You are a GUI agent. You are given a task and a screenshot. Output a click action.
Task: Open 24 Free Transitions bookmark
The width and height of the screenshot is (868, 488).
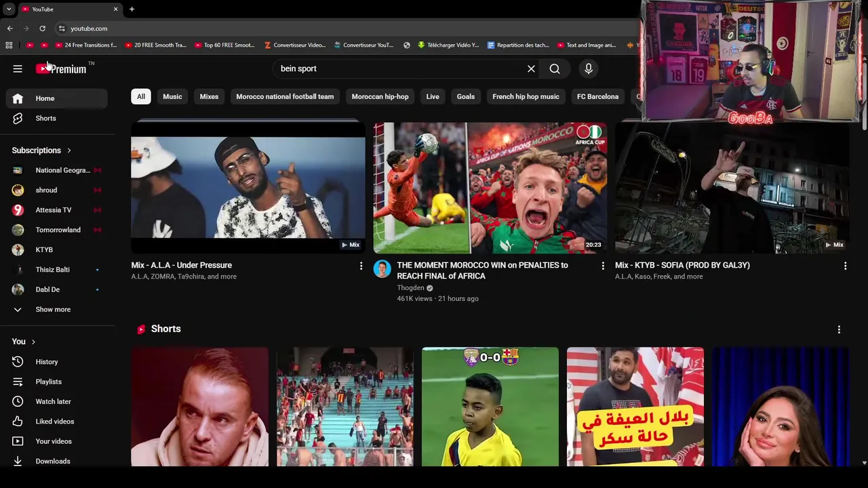click(86, 45)
